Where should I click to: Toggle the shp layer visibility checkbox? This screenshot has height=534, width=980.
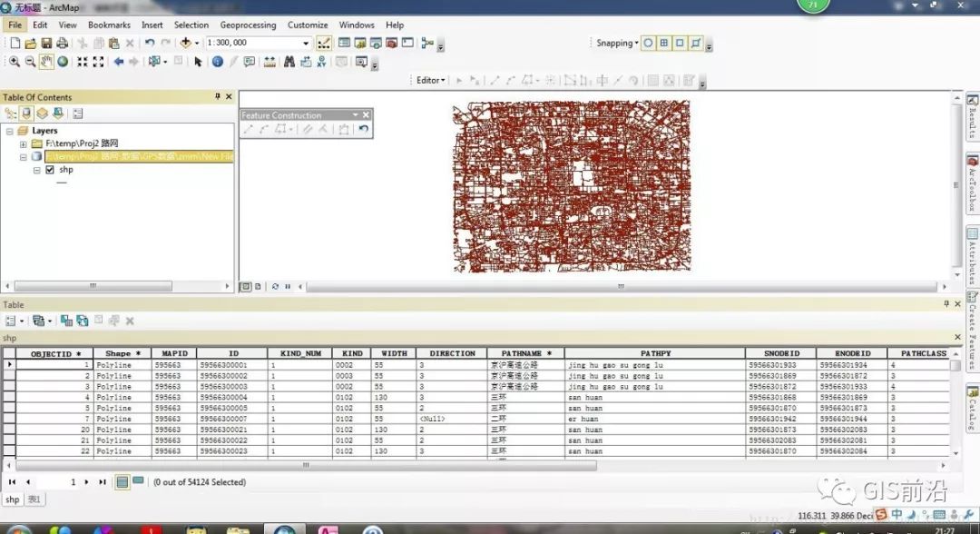[x=50, y=170]
